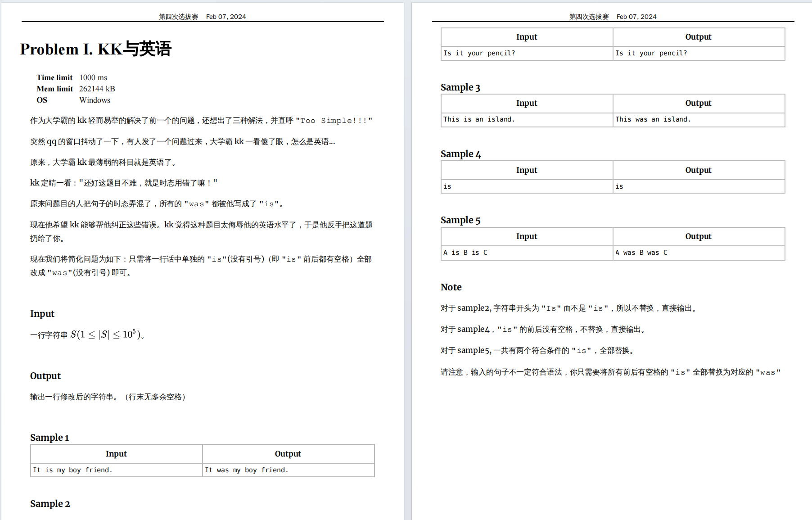Click the 'Output' section heading on the left page

point(45,376)
